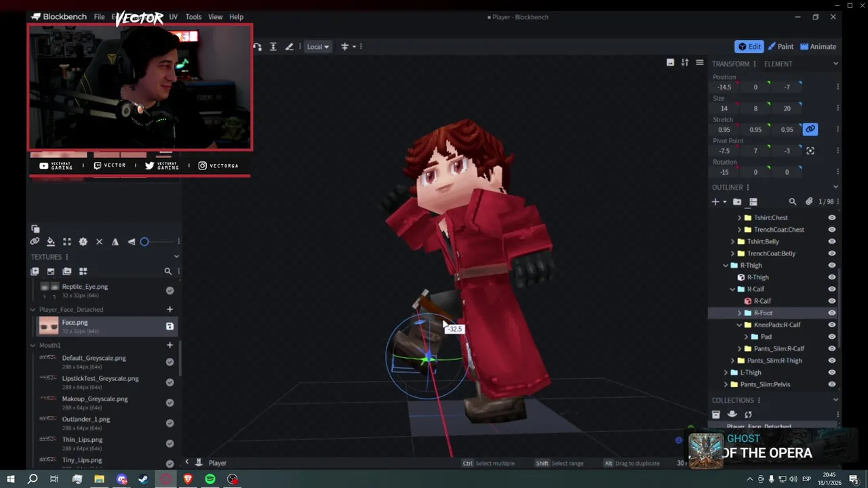The width and height of the screenshot is (868, 488).
Task: Open Spotify from the Windows taskbar
Action: point(210,479)
